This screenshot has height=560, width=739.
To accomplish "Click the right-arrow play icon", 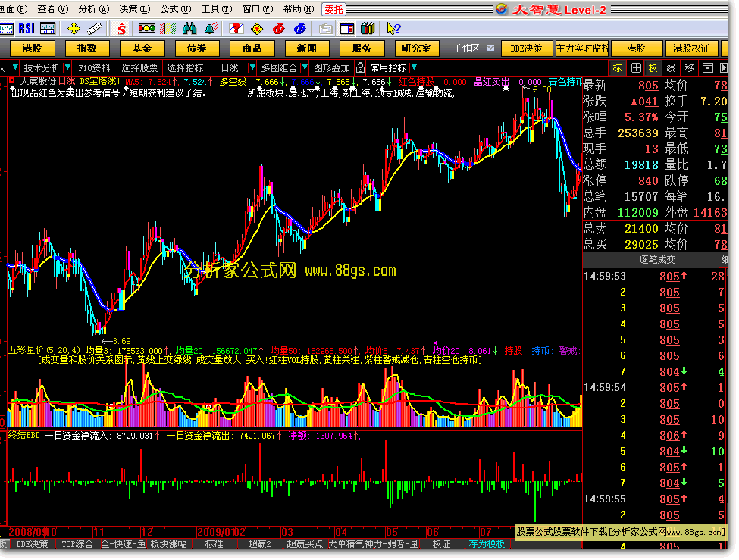I will [x=723, y=68].
